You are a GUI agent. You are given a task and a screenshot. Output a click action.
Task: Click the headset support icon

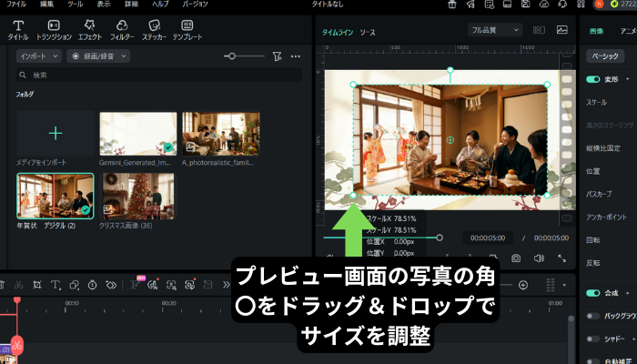(562, 4)
